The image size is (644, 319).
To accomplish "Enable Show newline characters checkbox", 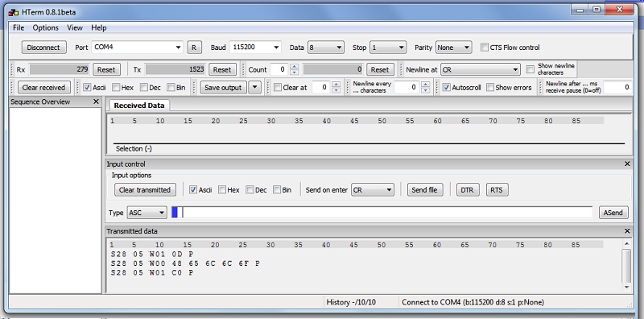I will click(530, 69).
